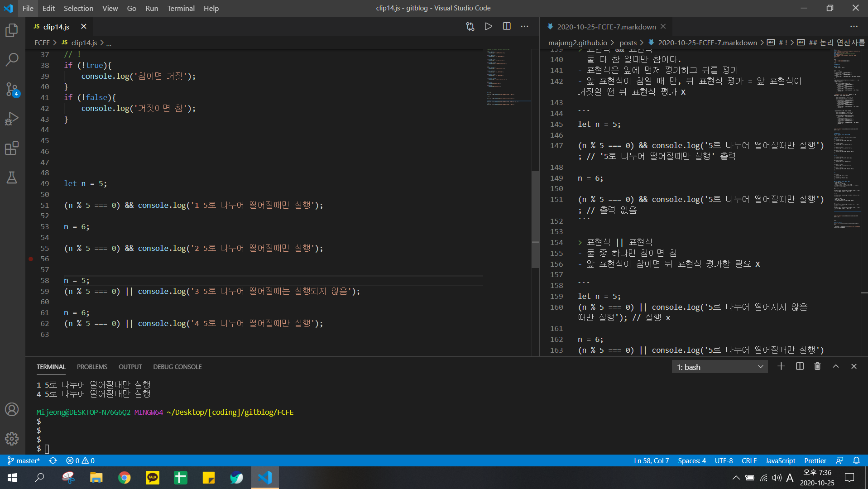Show errors and warnings count in status bar
The height and width of the screenshot is (489, 868).
[80, 460]
